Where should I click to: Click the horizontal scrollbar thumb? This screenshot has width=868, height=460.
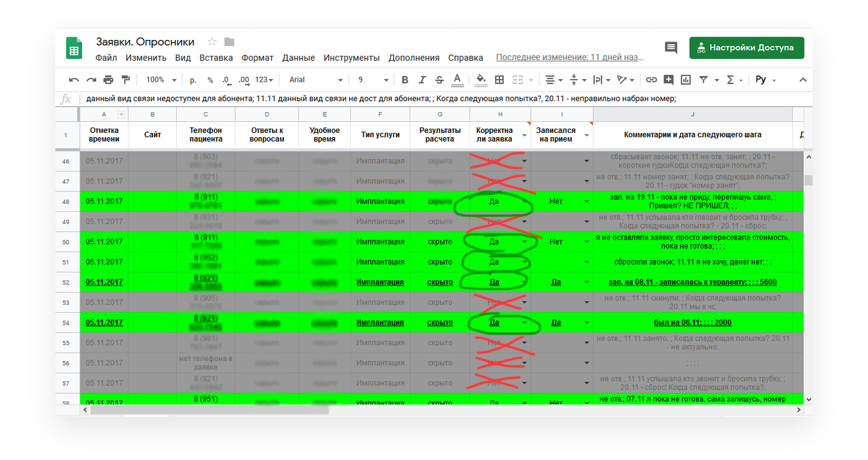pyautogui.click(x=210, y=410)
